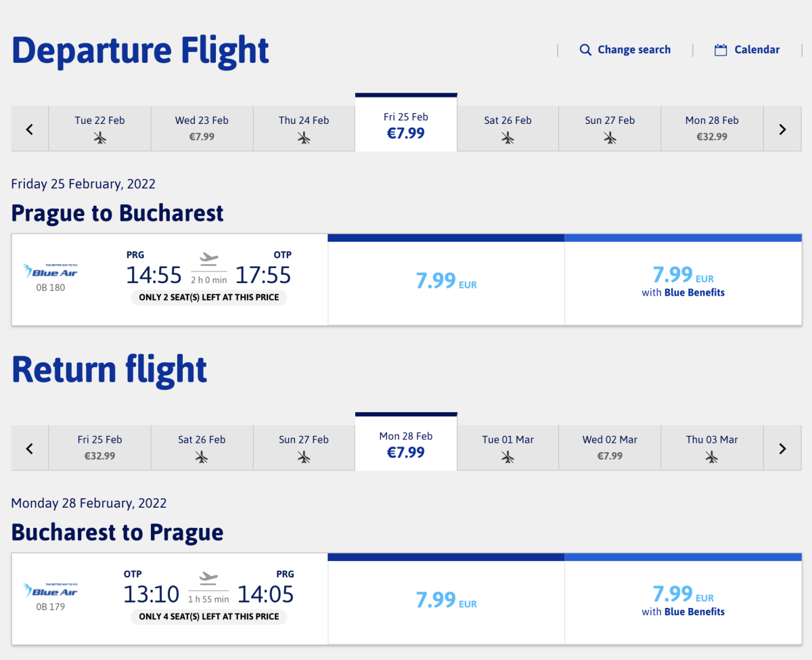Image resolution: width=812 pixels, height=660 pixels.
Task: Select Wed 02 Mar return date tab
Action: pos(610,447)
